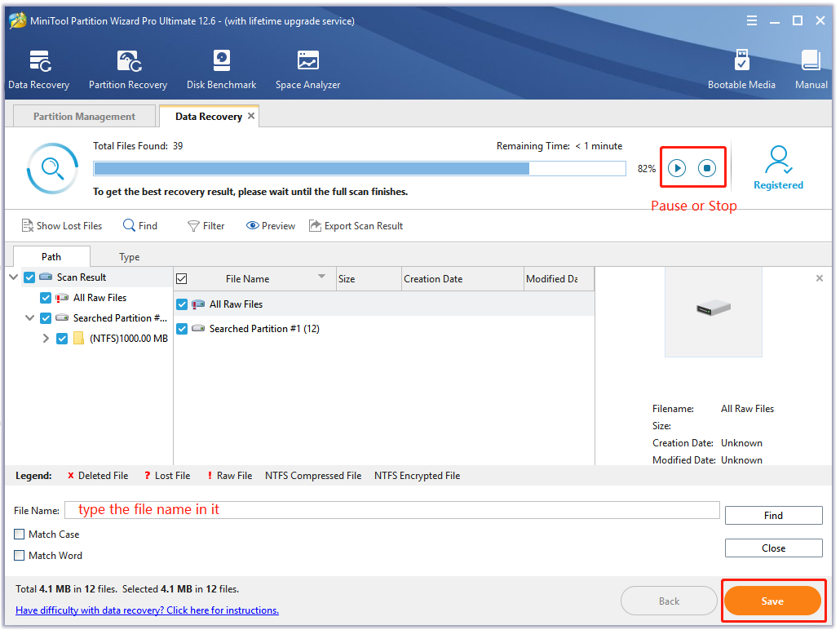Close the preview panel
This screenshot has height=630, width=840.
click(819, 277)
